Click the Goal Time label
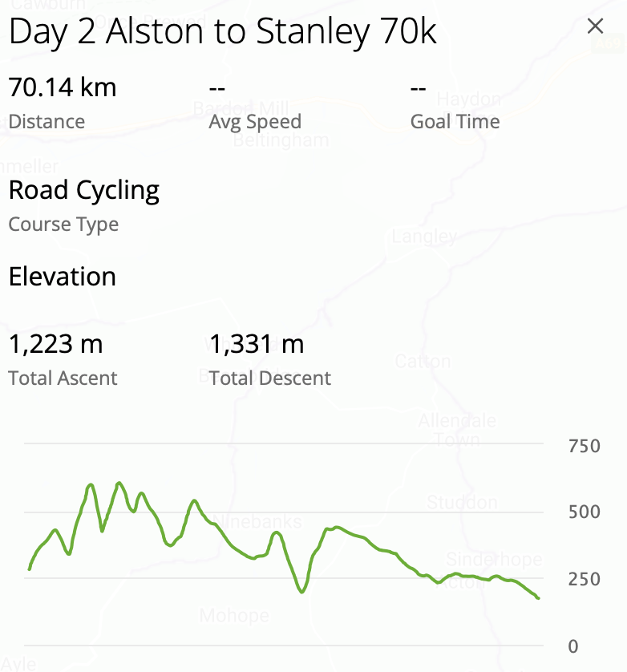Image resolution: width=627 pixels, height=672 pixels. coord(455,122)
